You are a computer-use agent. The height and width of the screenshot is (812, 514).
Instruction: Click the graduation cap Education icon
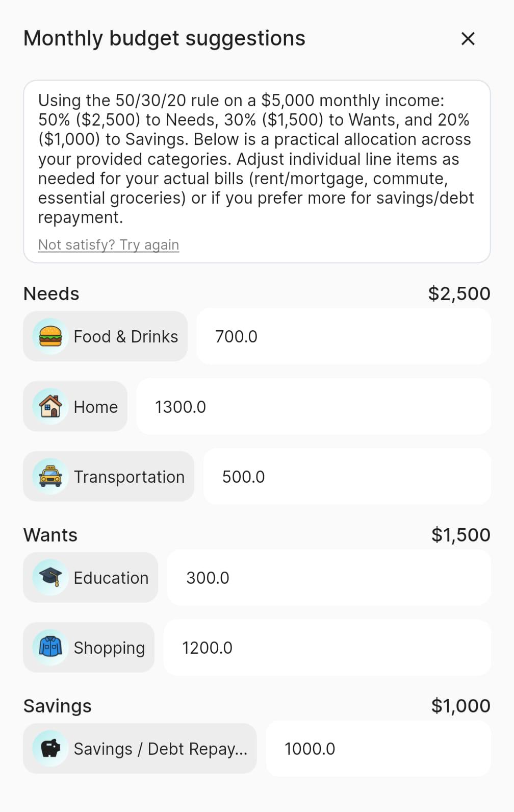click(x=50, y=578)
